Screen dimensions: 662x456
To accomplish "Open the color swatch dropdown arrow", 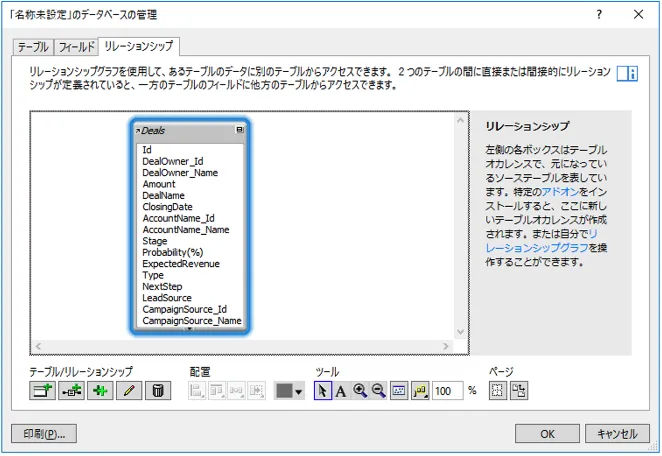I will pyautogui.click(x=299, y=392).
